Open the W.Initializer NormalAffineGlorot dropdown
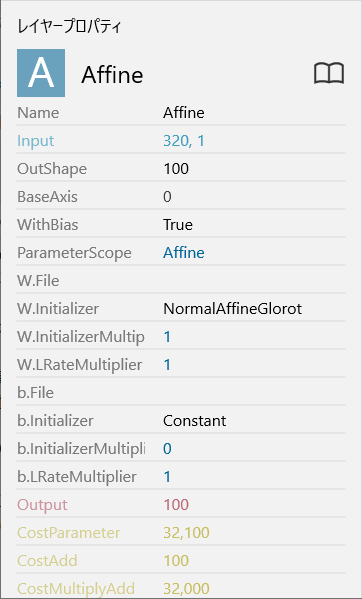Viewport: 362px width, 599px height. pos(233,309)
